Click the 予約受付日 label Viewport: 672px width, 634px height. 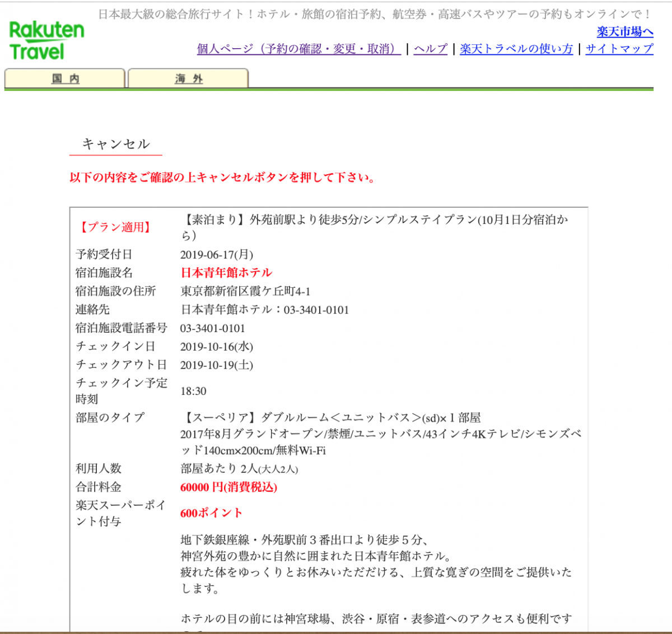click(x=104, y=254)
